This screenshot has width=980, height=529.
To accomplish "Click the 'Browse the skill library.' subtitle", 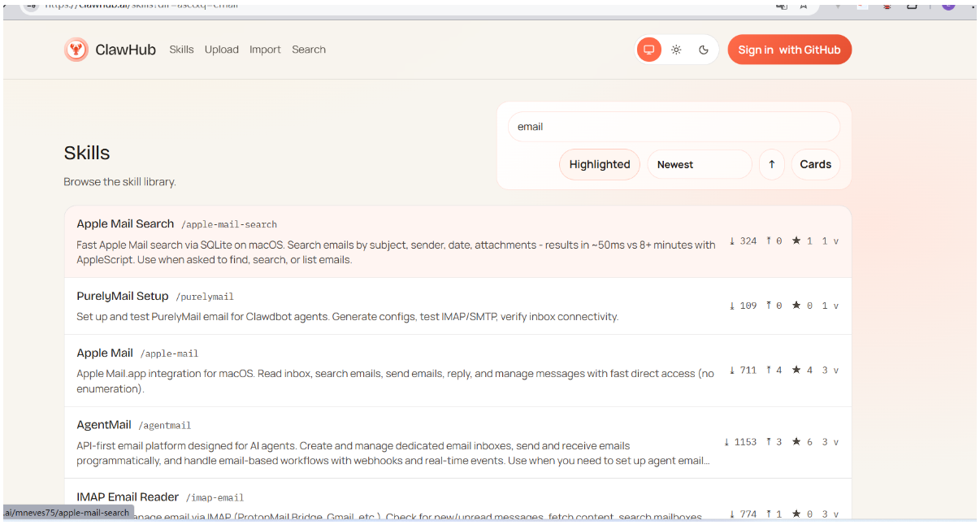I will click(119, 182).
